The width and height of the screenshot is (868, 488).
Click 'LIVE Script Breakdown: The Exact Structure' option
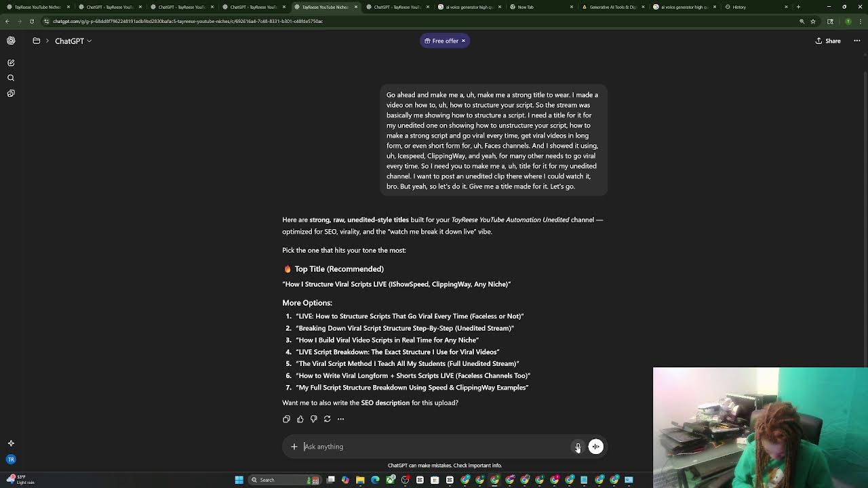(397, 352)
